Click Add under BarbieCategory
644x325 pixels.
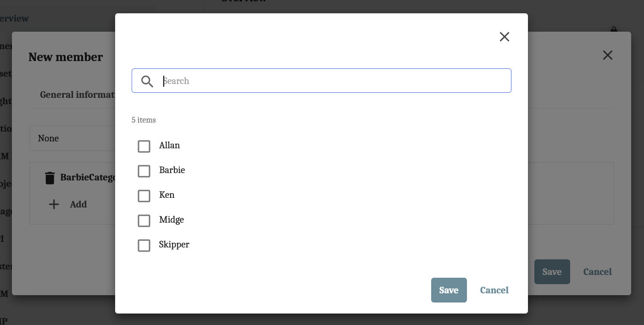(78, 204)
